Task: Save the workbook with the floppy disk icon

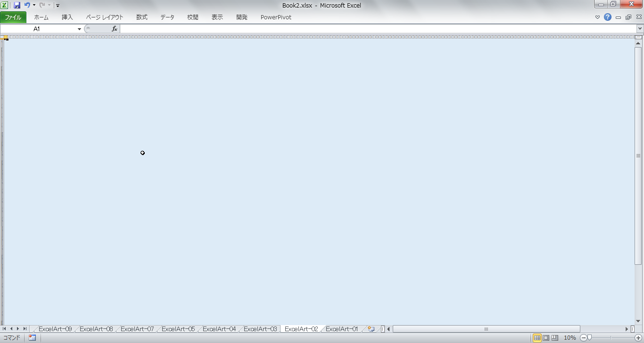Action: [17, 5]
